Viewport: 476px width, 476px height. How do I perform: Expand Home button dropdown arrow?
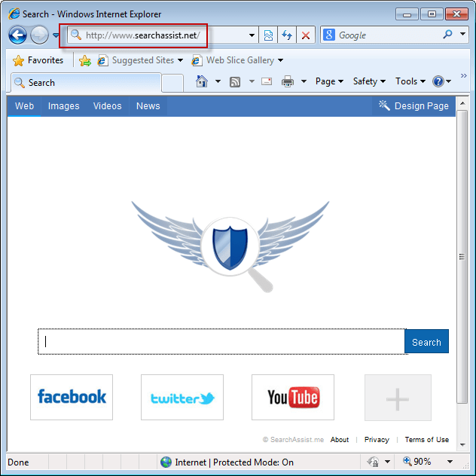(x=218, y=81)
